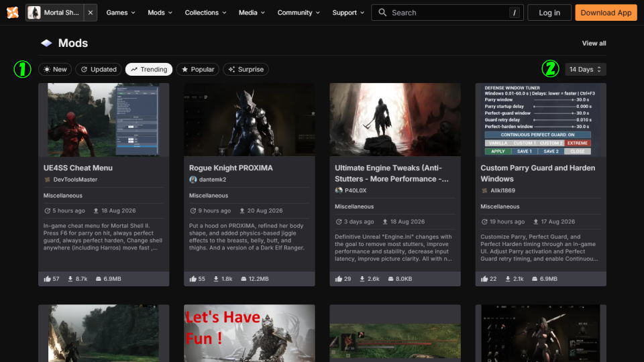The width and height of the screenshot is (644, 362).
Task: Click the Nexus Mods logo icon
Action: click(13, 12)
